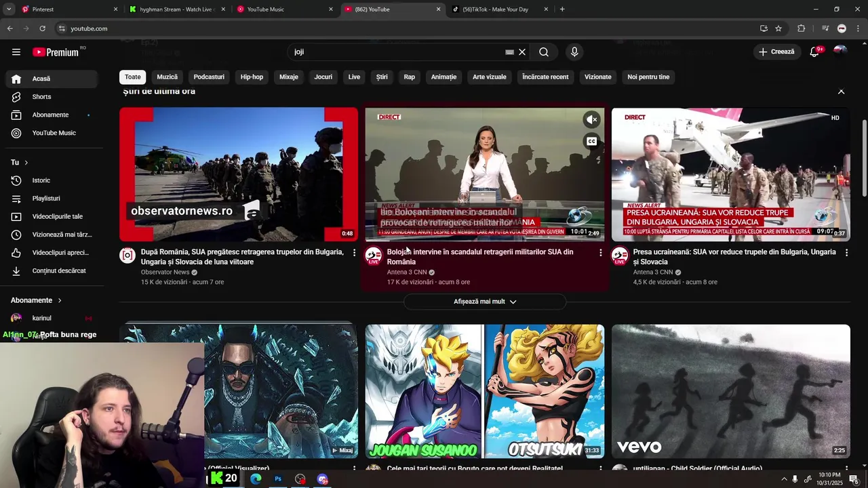Reload the page
868x488 pixels.
pos(42,28)
